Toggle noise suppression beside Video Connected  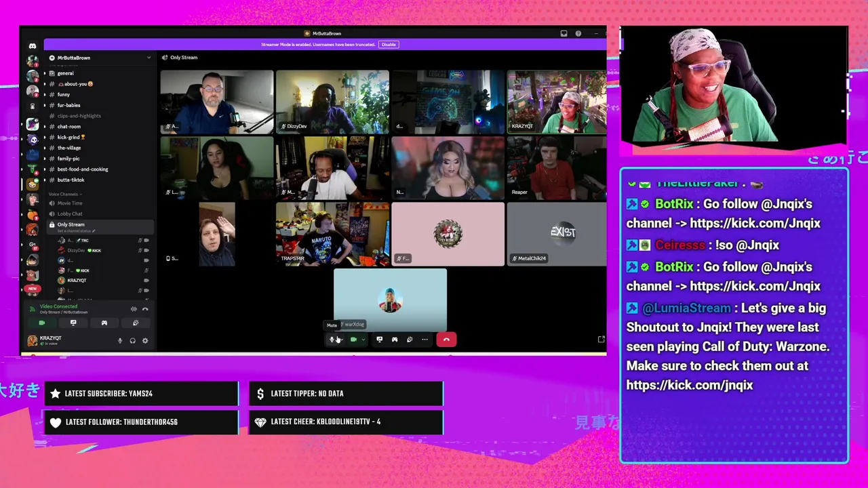pos(134,309)
